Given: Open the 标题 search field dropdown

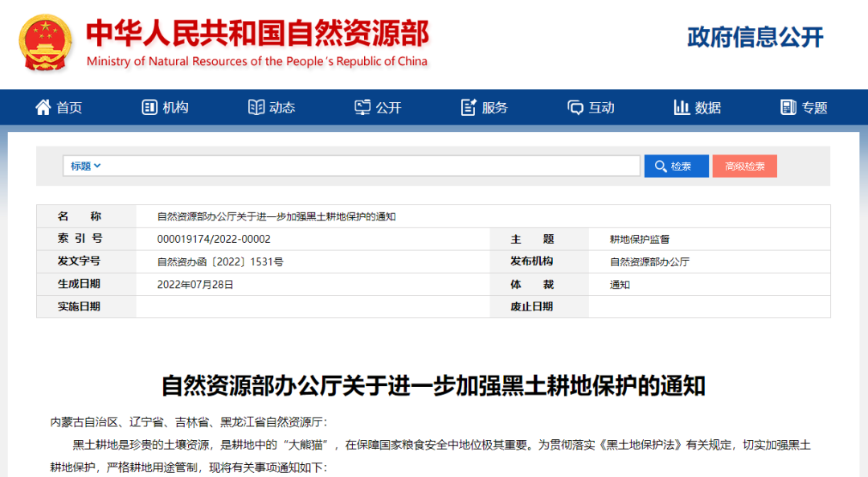Looking at the screenshot, I should [x=82, y=166].
